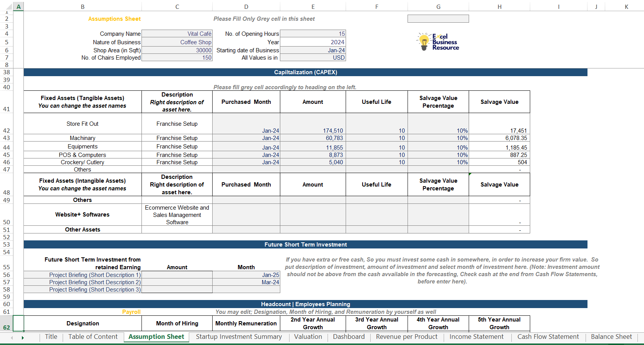
Task: Select row 42 header
Action: [7, 123]
